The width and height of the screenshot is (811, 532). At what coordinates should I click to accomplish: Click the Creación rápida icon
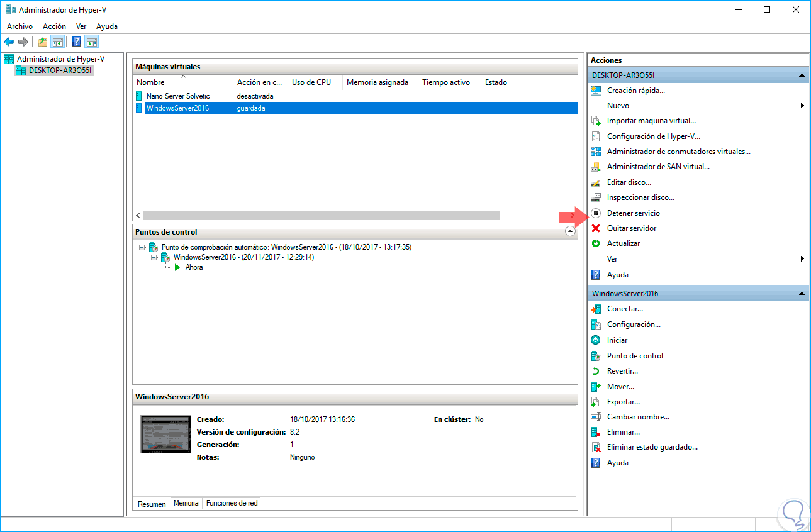coord(596,91)
